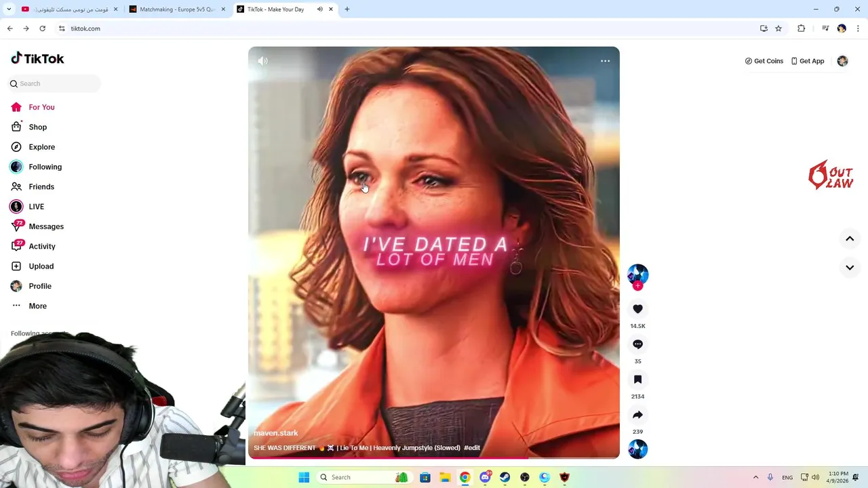The width and height of the screenshot is (868, 488).
Task: Open the Profile page
Action: 31,286
